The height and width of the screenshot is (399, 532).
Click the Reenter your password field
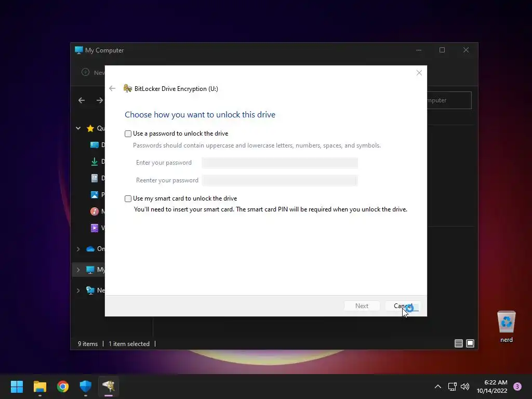[x=280, y=180]
